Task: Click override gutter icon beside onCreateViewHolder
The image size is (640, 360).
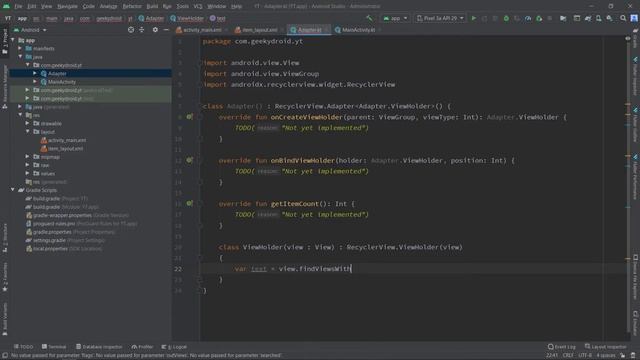Action: point(189,117)
